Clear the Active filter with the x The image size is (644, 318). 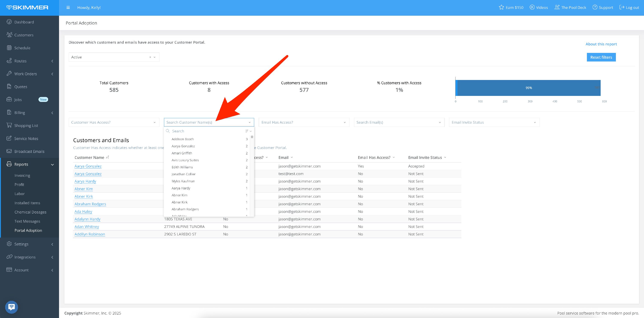tap(150, 57)
